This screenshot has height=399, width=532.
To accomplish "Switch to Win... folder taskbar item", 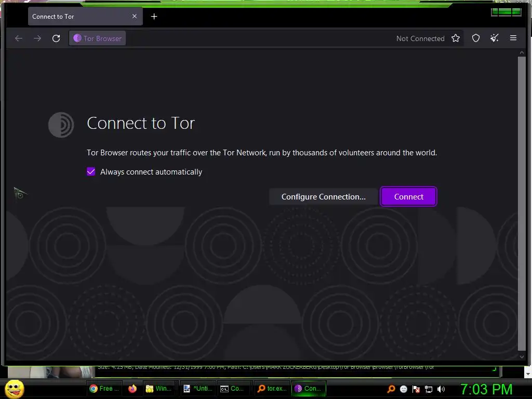I will pos(158,389).
